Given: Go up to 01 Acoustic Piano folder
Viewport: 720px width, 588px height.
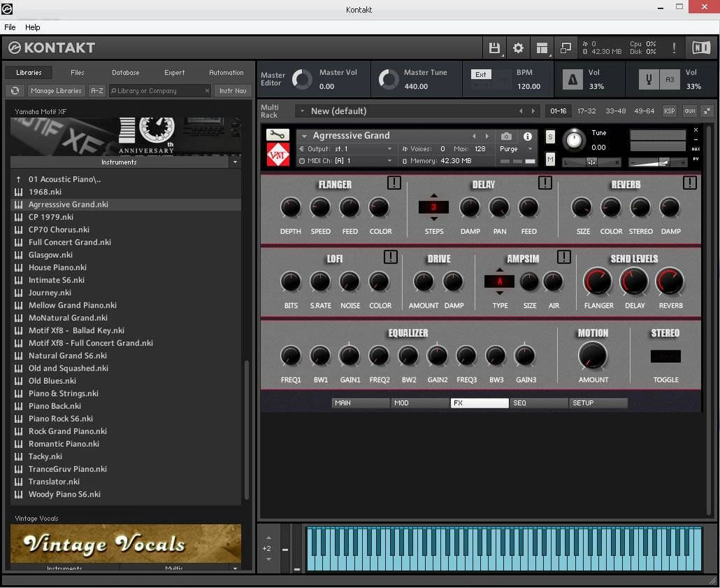Looking at the screenshot, I should pos(126,179).
